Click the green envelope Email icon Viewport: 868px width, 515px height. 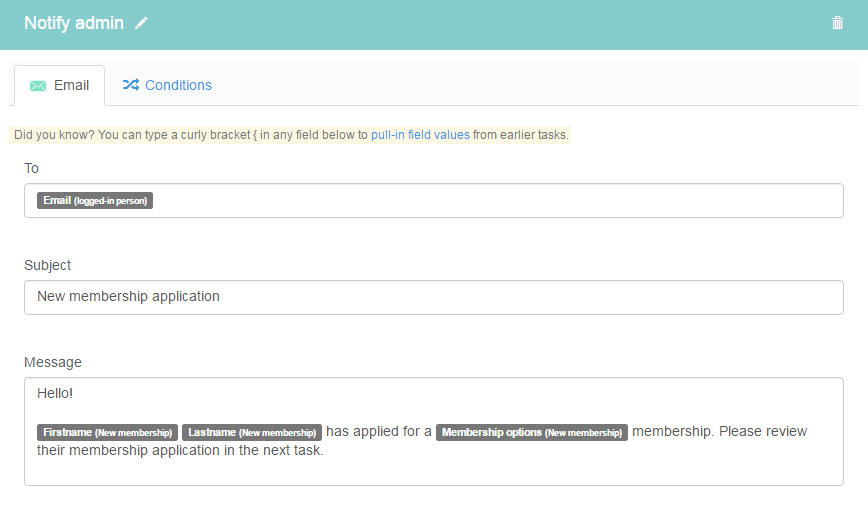click(x=38, y=85)
